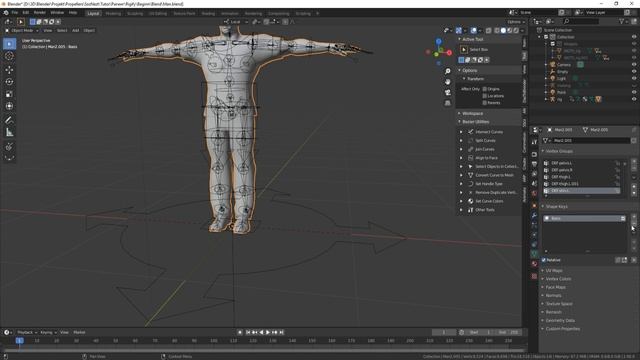
Task: Select the Measure tool
Action: click(9, 132)
